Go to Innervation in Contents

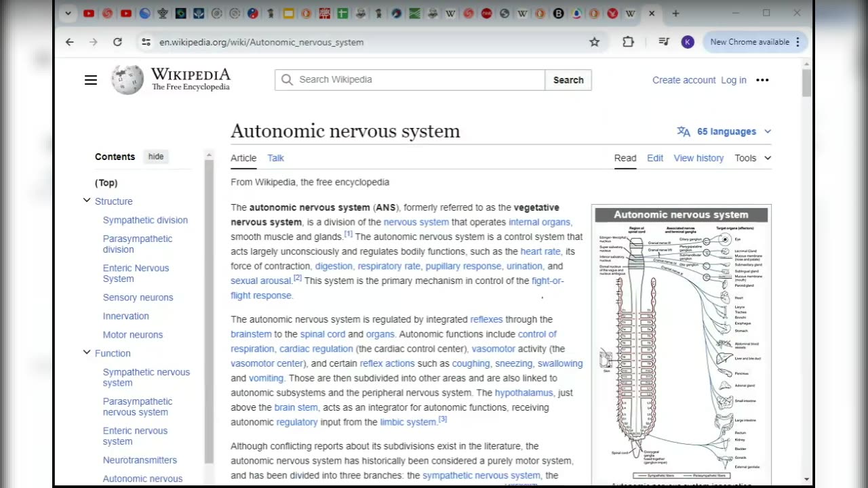click(x=125, y=316)
